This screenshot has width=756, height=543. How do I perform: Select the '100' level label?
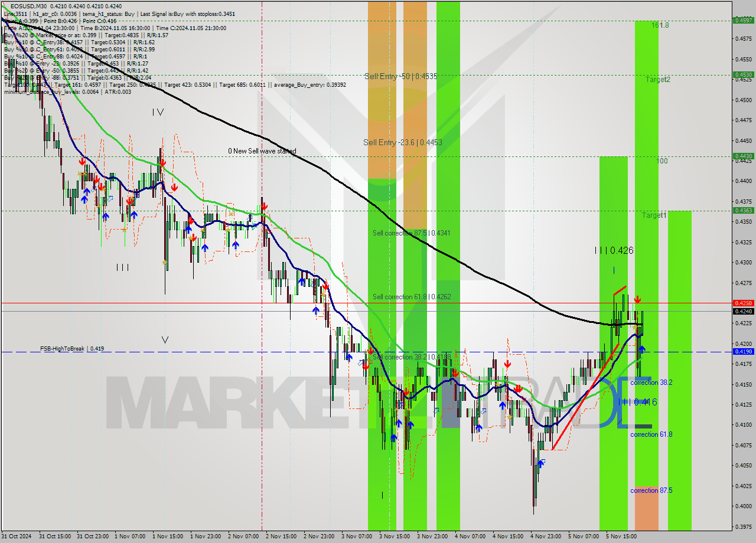click(x=662, y=161)
